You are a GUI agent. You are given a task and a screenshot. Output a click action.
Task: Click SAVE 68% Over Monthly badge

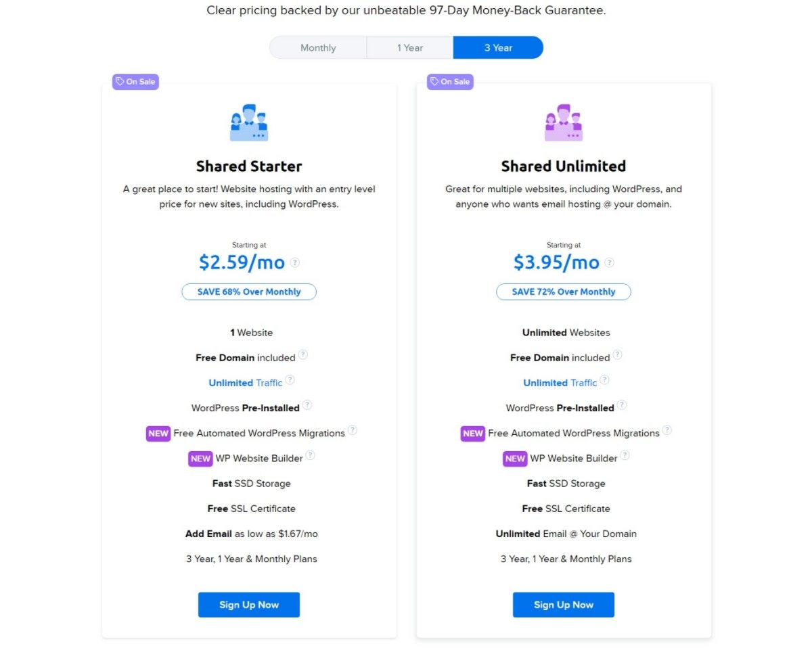pos(249,292)
